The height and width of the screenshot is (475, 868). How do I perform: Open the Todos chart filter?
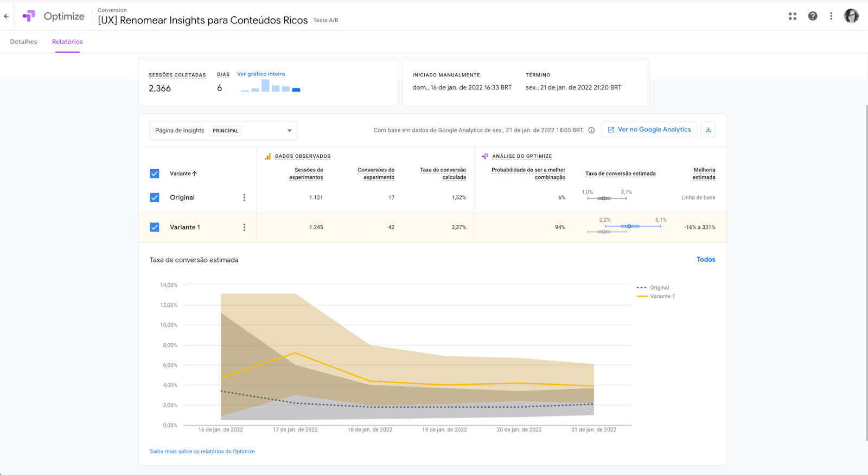pos(706,260)
